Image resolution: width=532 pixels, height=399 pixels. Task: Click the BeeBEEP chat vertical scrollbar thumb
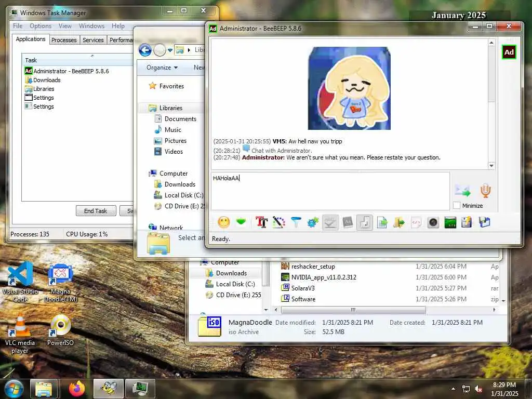pos(491,74)
